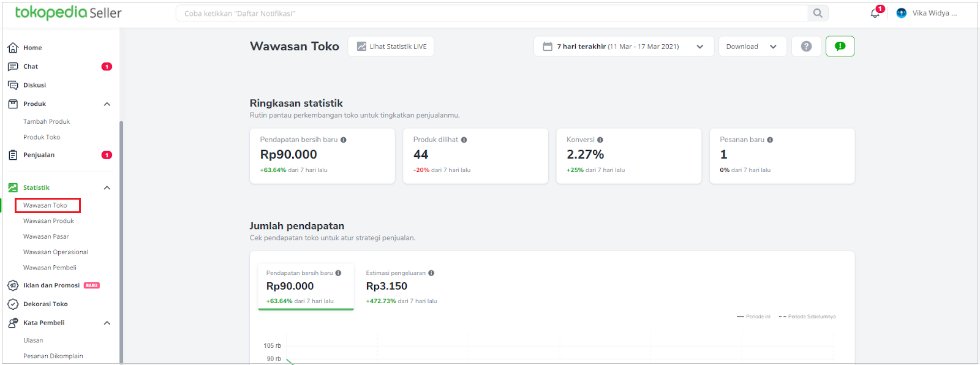Image resolution: width=980 pixels, height=365 pixels.
Task: Click the Chat bubble icon
Action: (13, 66)
